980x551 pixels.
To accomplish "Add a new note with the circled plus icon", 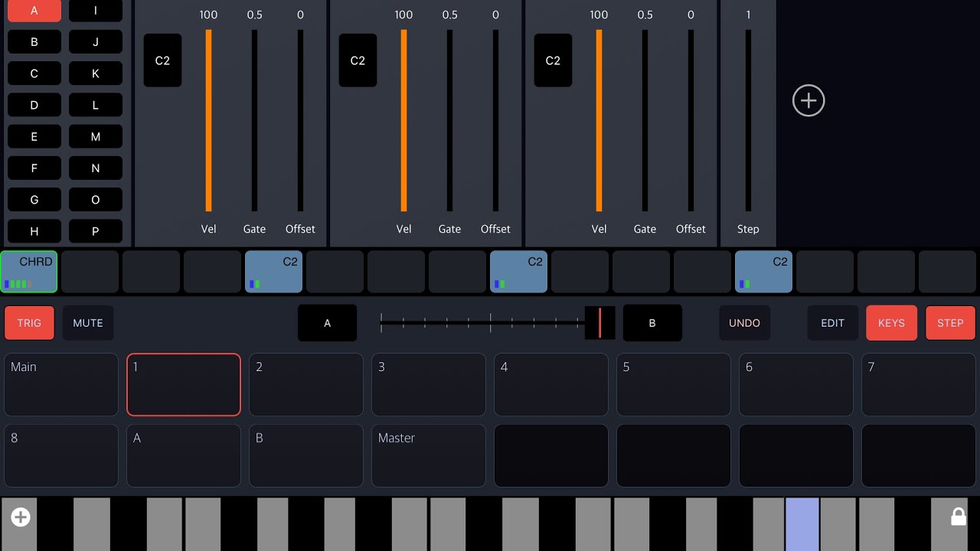I will 808,101.
